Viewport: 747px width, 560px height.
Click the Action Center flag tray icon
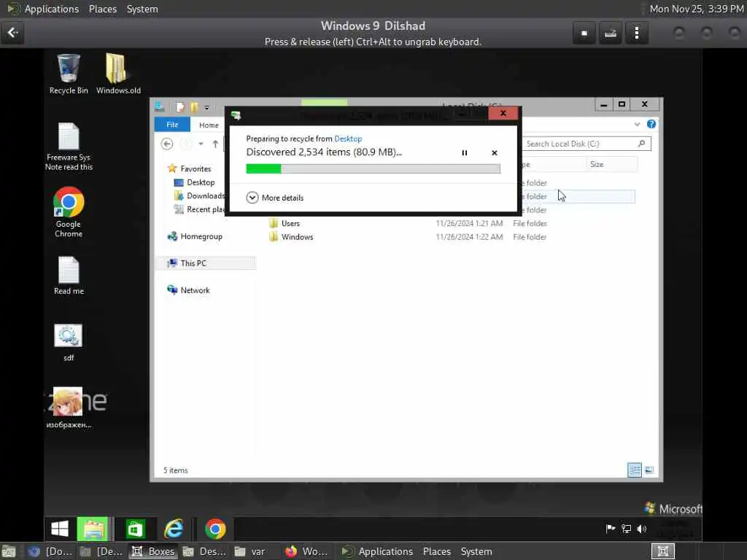point(610,529)
